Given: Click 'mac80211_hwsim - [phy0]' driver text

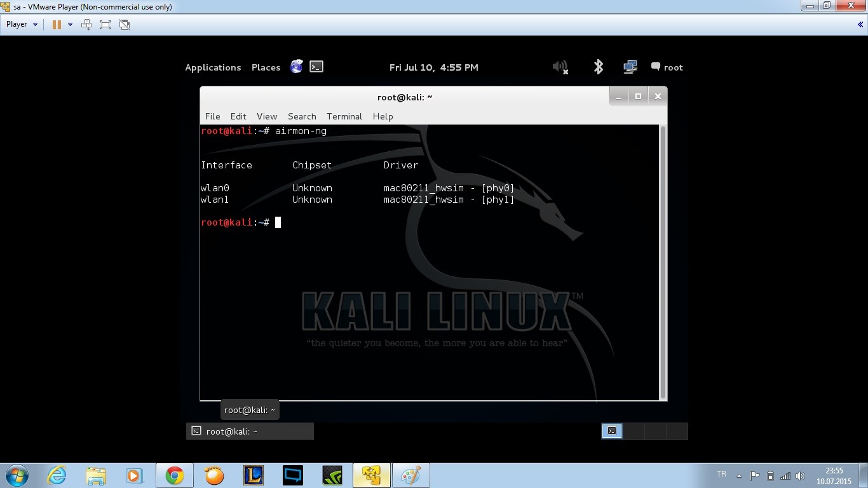Looking at the screenshot, I should [449, 188].
